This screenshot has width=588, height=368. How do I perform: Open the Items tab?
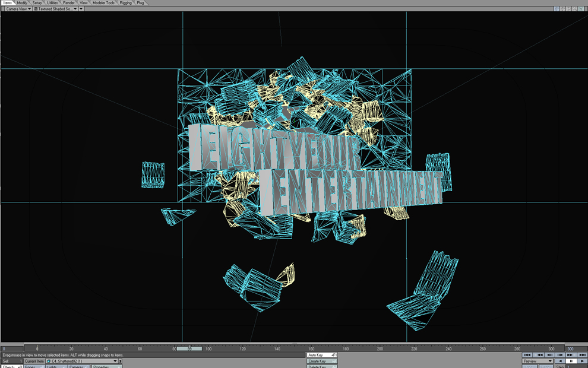(x=8, y=2)
